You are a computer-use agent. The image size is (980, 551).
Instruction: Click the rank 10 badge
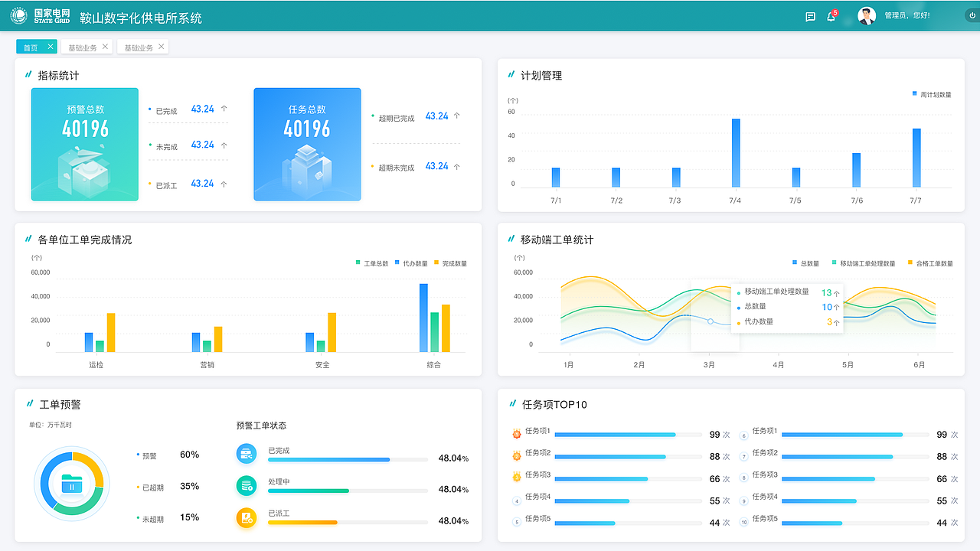[743, 523]
